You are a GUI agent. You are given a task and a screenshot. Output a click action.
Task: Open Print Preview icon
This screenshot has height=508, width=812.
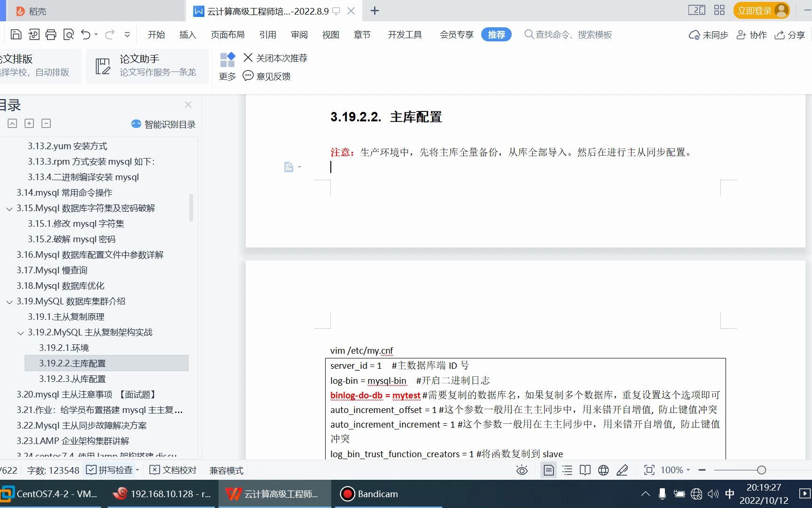pos(69,34)
